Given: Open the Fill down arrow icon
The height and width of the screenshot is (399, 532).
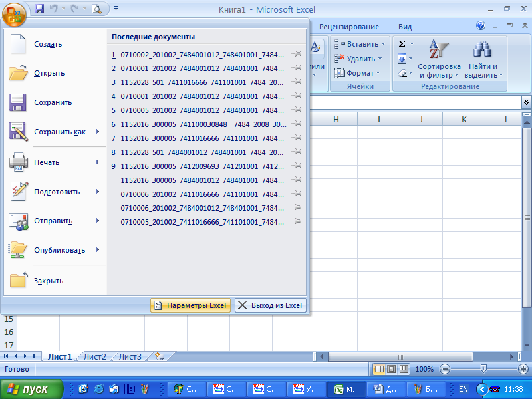Looking at the screenshot, I should 402,59.
